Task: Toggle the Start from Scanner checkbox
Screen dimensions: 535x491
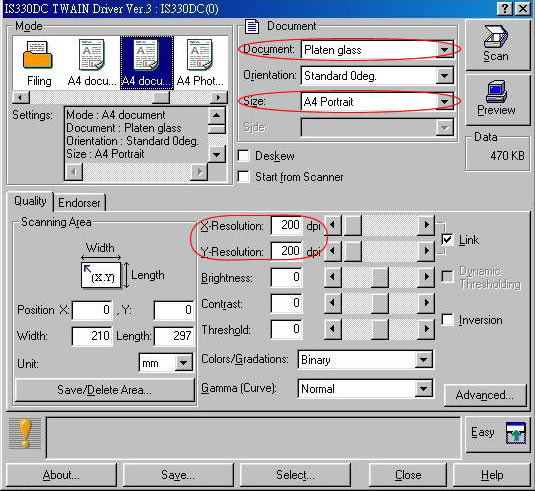Action: pyautogui.click(x=244, y=177)
